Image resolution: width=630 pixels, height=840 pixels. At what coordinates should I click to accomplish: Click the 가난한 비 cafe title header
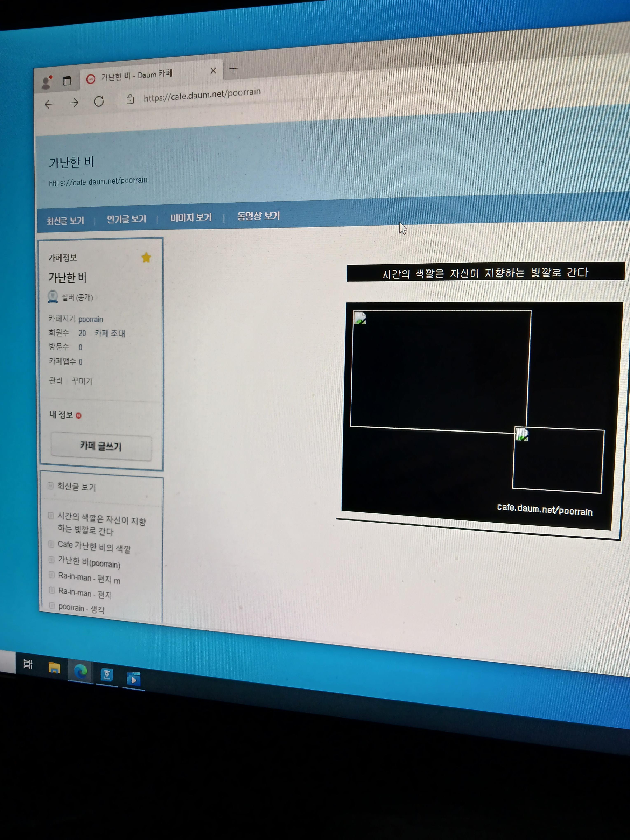point(71,162)
